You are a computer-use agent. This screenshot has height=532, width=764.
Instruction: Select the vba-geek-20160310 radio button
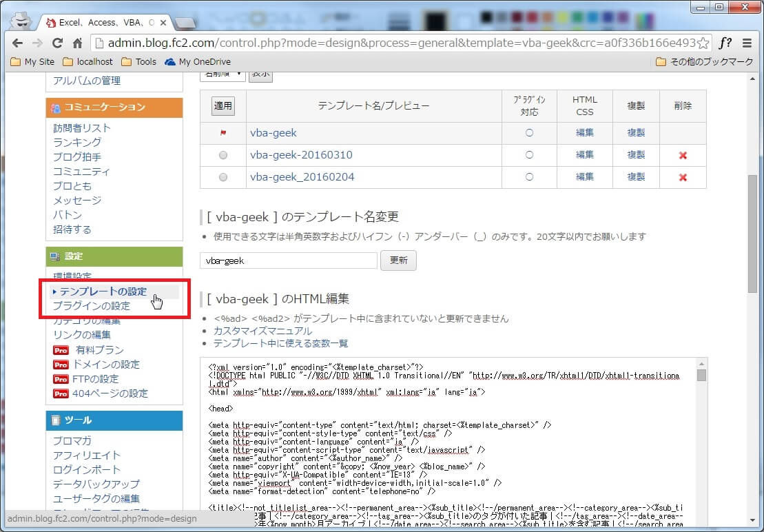pos(223,156)
